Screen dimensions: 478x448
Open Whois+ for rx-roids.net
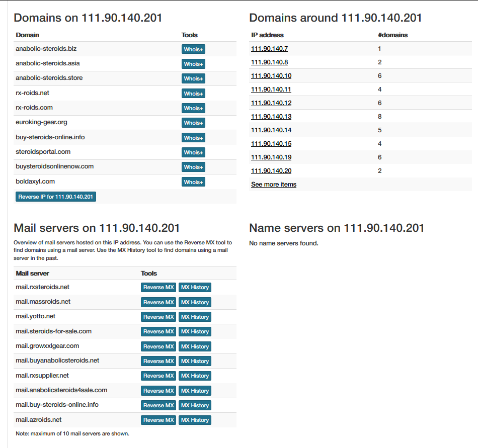click(x=193, y=94)
